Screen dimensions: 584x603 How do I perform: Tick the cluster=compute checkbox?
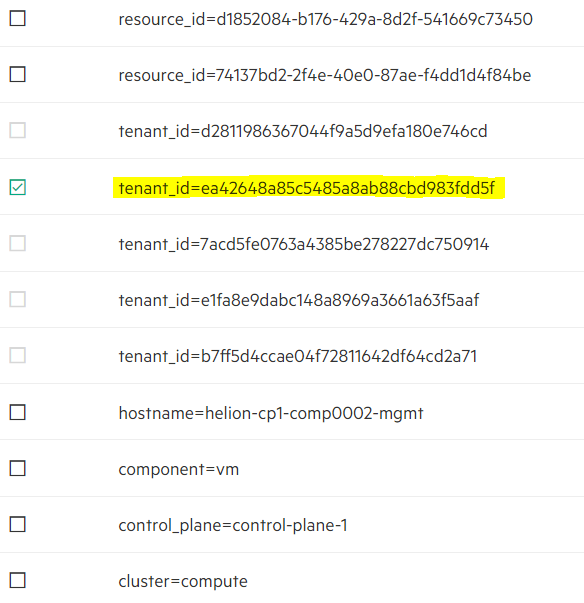[x=18, y=580]
